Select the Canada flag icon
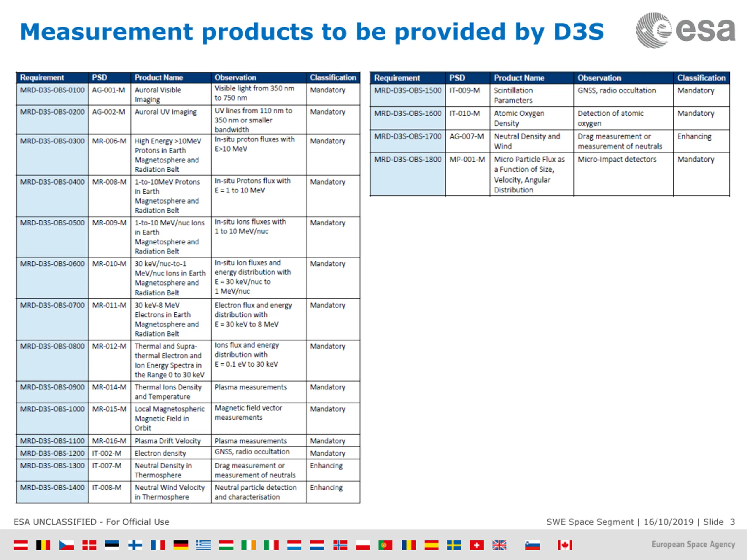The height and width of the screenshot is (560, 747). click(565, 545)
